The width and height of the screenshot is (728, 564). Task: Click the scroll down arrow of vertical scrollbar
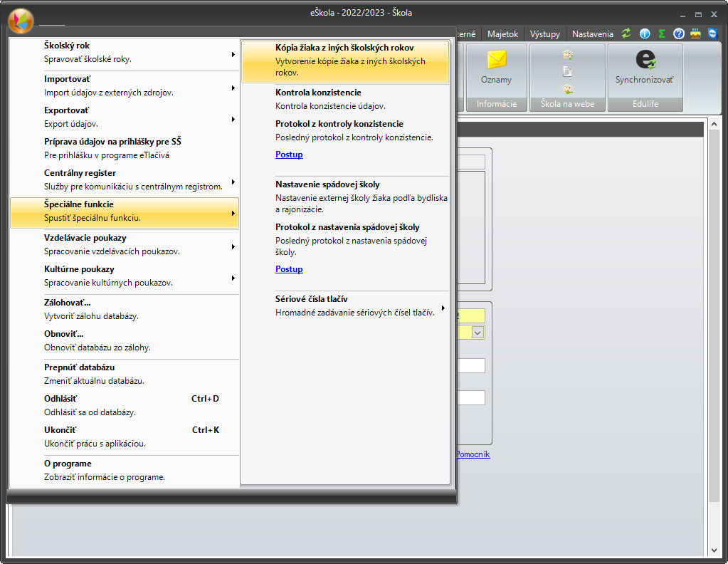(x=714, y=550)
